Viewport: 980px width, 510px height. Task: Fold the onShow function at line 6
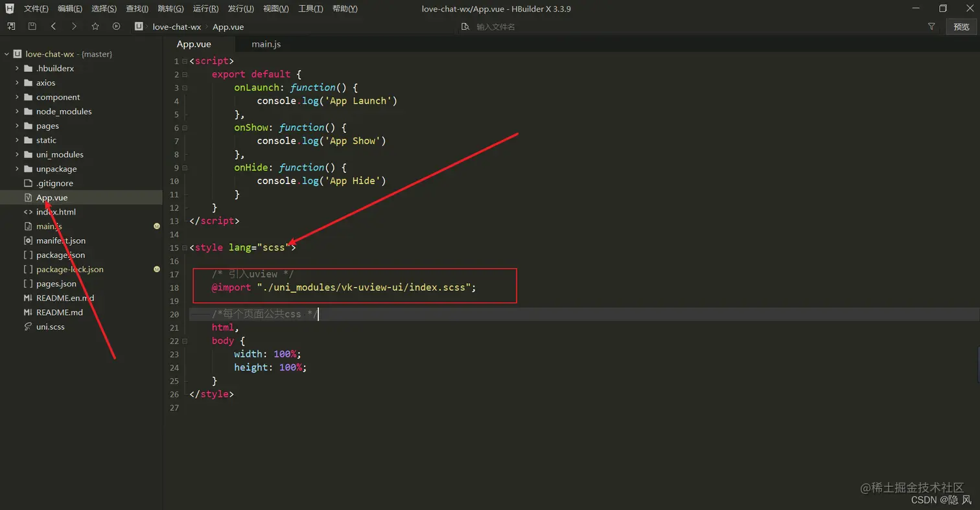(185, 128)
